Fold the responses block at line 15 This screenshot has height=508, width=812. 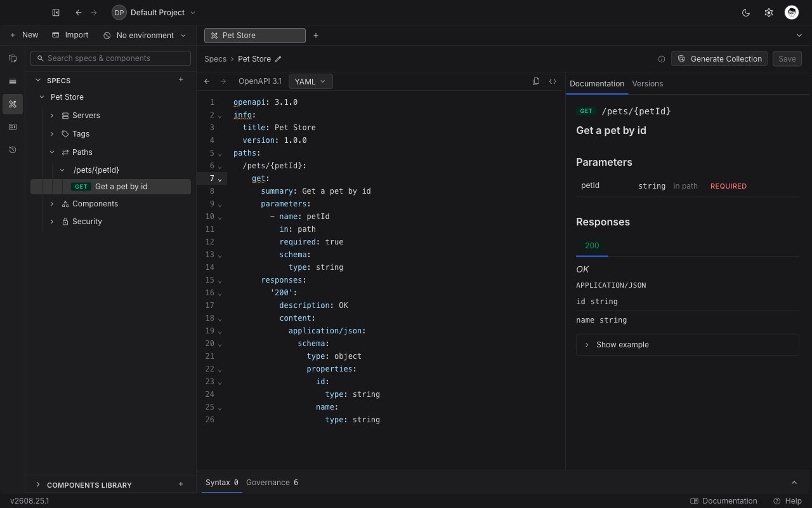[220, 281]
